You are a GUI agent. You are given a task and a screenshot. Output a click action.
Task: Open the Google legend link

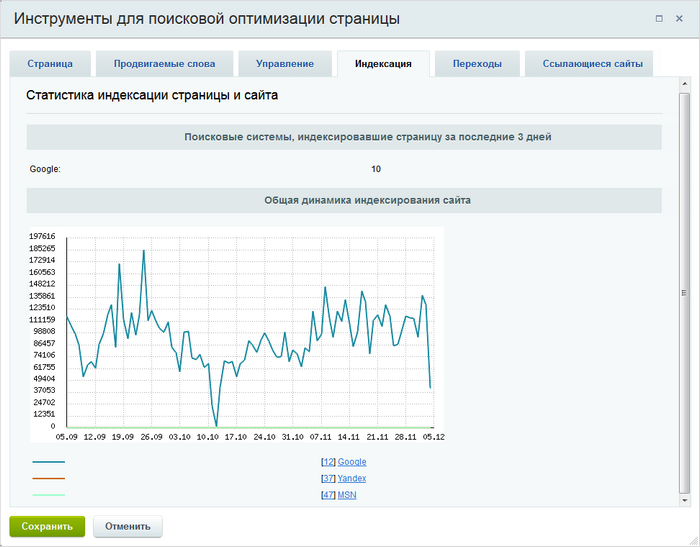(352, 462)
